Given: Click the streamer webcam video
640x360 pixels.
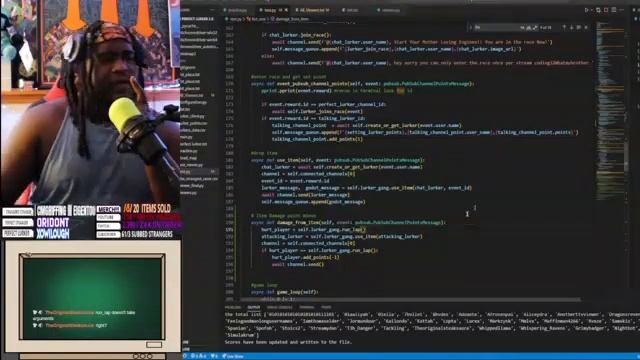Looking at the screenshot, I should click(x=90, y=102).
